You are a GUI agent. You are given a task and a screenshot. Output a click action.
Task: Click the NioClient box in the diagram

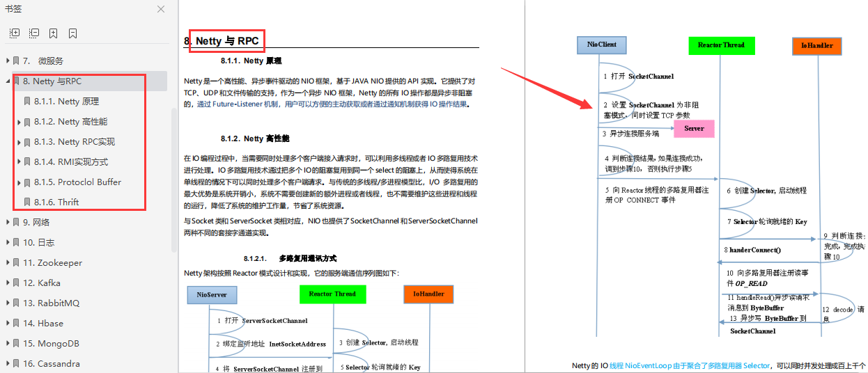click(x=602, y=45)
